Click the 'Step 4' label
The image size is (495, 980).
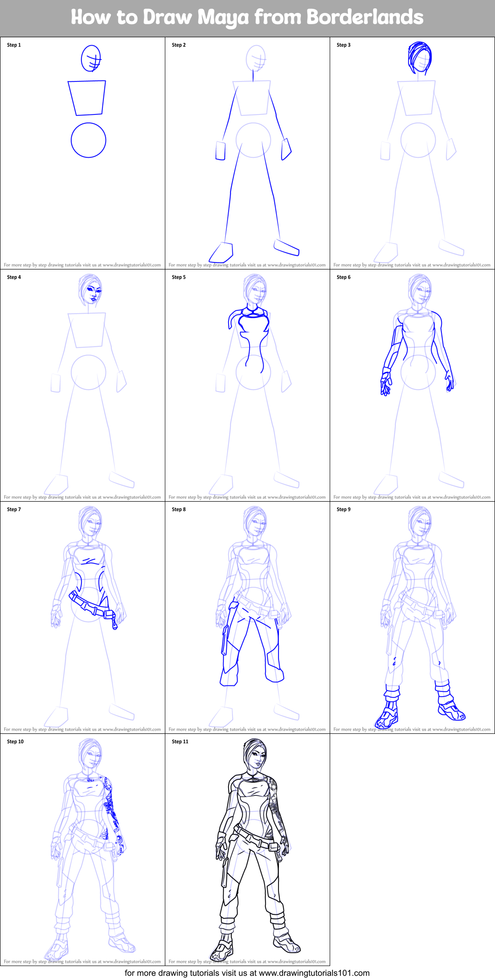coord(14,277)
